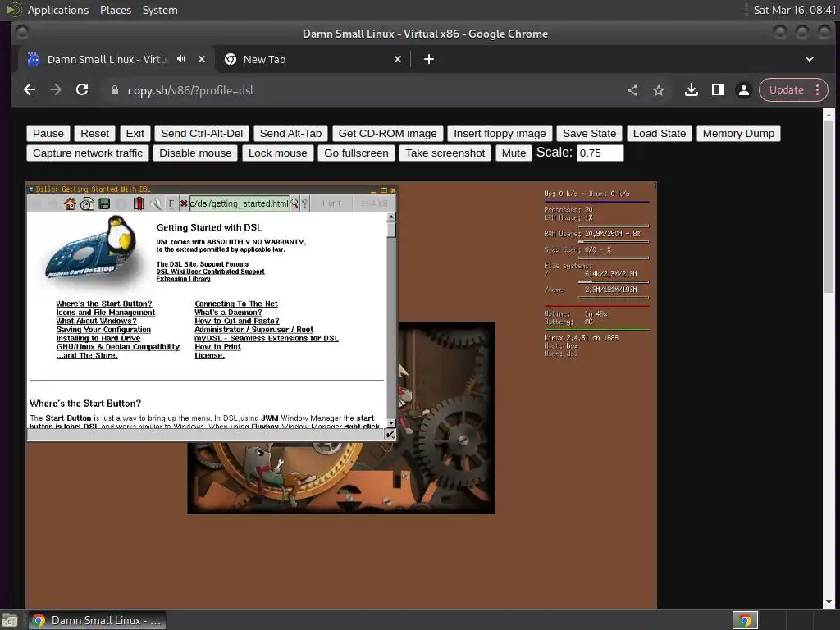Open 'Administrator / Superuser / Root' link

[254, 330]
